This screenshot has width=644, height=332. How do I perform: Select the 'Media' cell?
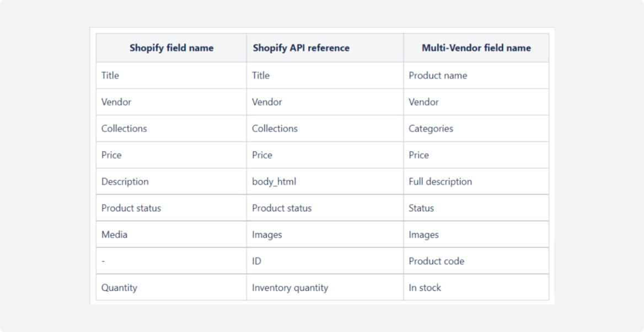tap(114, 234)
